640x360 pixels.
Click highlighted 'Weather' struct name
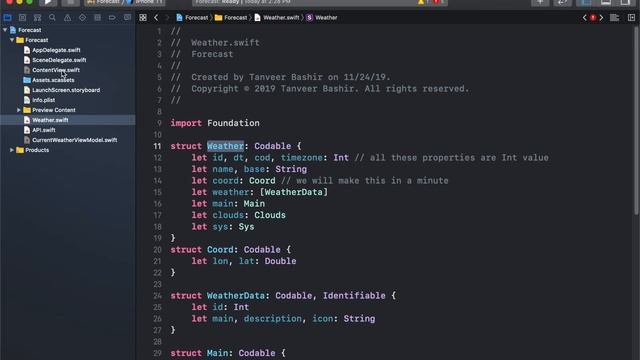[x=225, y=146]
